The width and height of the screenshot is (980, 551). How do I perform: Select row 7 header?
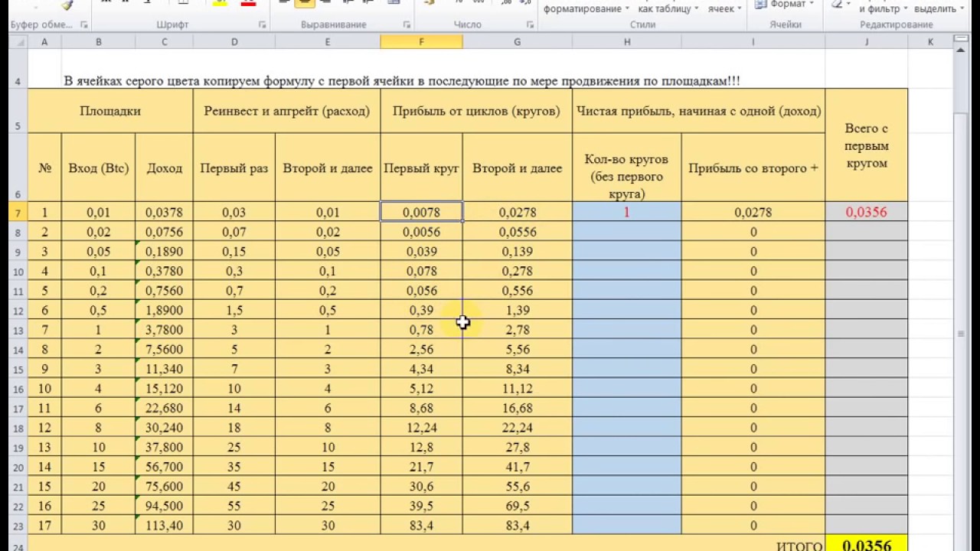(x=18, y=213)
